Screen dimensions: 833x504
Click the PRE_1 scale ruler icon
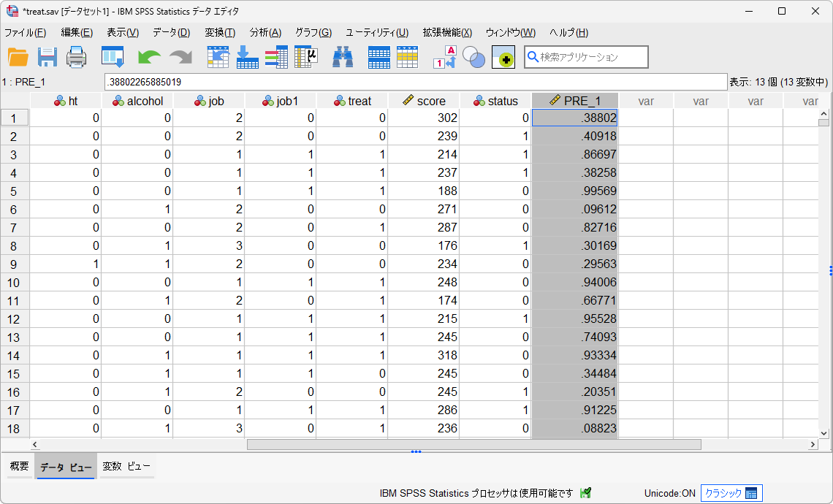[x=555, y=100]
